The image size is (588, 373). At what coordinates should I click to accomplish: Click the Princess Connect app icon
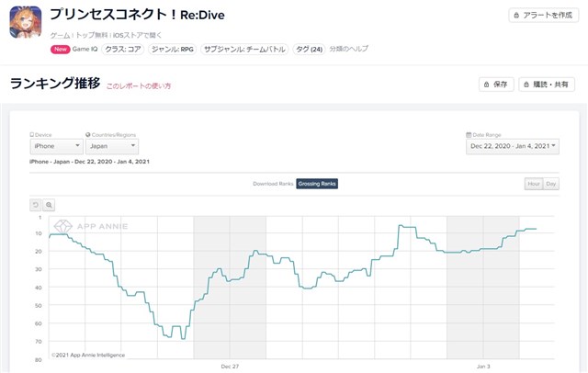25,22
